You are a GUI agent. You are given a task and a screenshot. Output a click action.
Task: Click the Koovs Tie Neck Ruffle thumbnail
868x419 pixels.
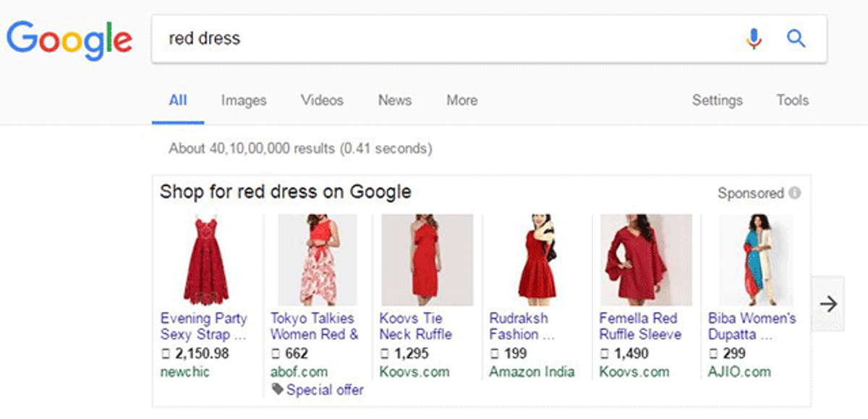[427, 260]
